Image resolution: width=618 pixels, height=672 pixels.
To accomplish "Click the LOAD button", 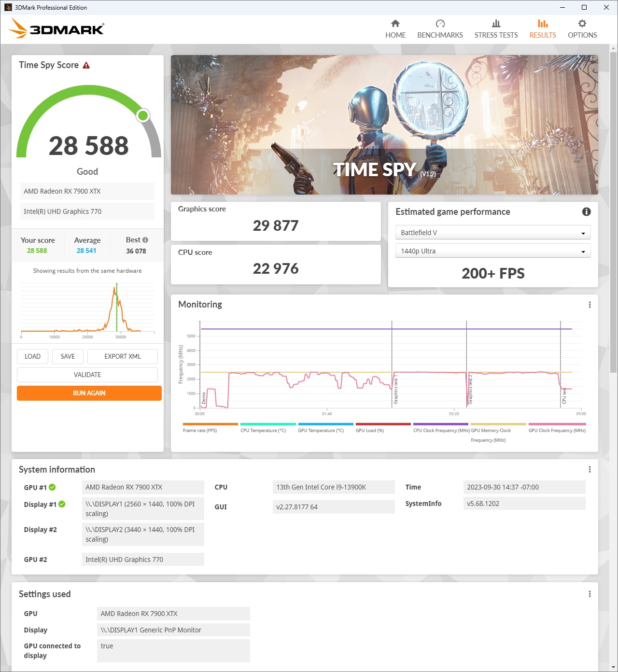I will (x=32, y=356).
